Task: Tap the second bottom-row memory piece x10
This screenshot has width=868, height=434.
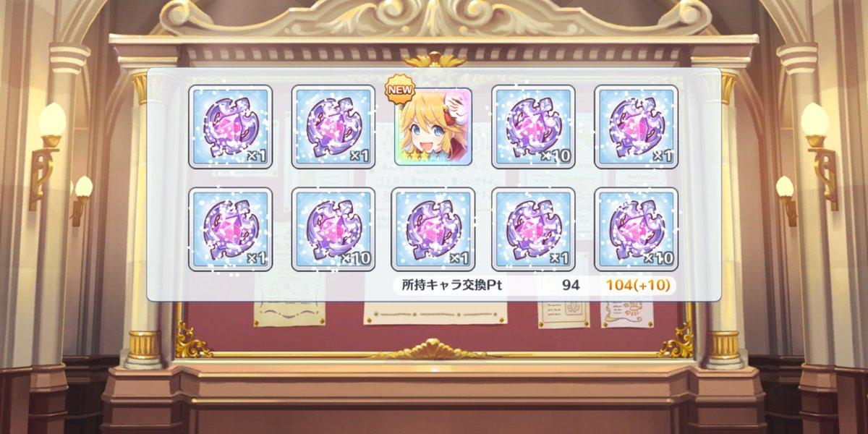Action: point(333,229)
